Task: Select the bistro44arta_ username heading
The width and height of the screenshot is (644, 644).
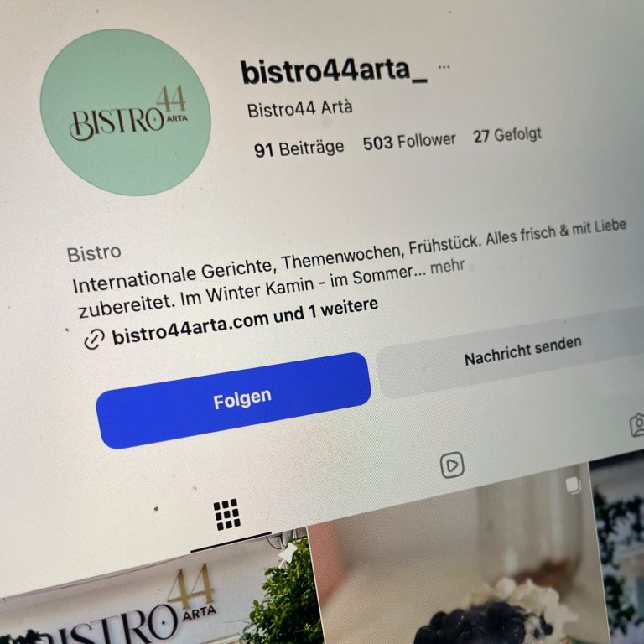Action: pos(334,71)
